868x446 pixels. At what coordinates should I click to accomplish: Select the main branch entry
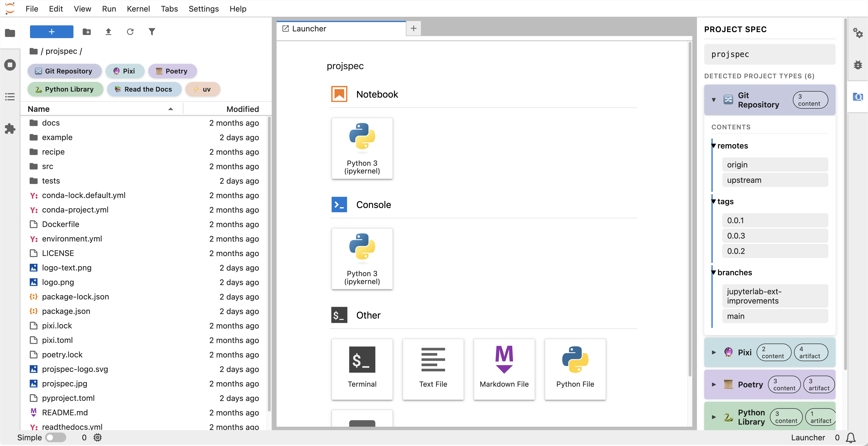tap(775, 316)
